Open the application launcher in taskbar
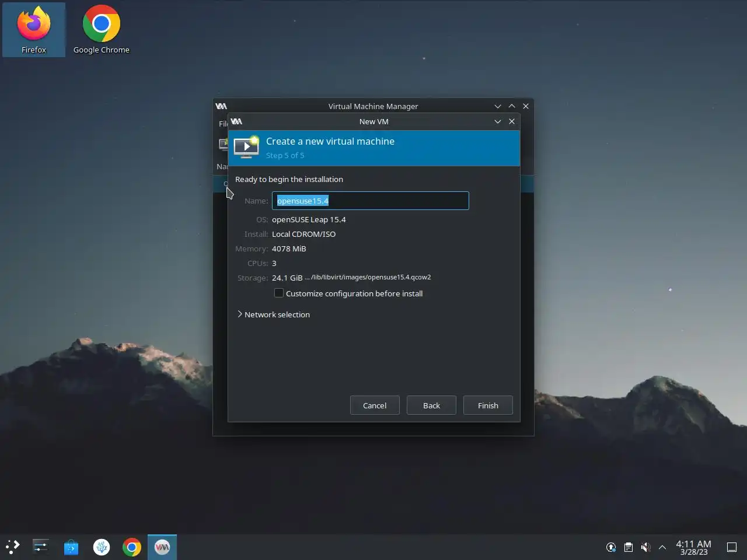 click(13, 547)
